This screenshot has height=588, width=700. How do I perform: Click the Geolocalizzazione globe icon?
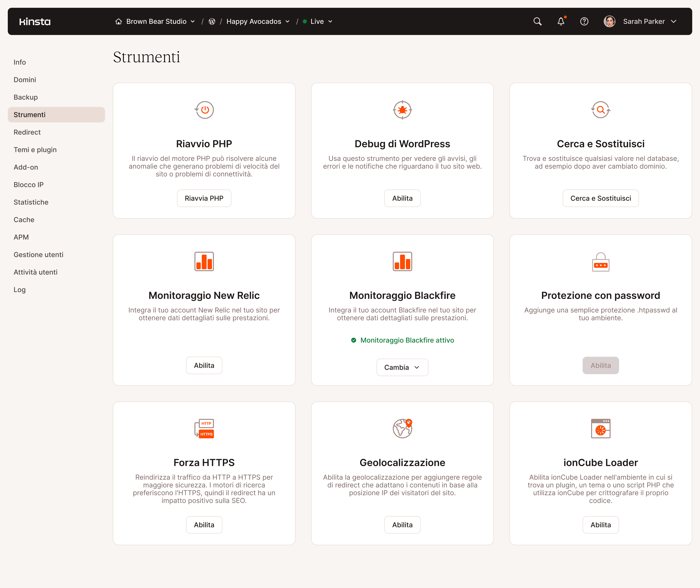[x=402, y=429]
